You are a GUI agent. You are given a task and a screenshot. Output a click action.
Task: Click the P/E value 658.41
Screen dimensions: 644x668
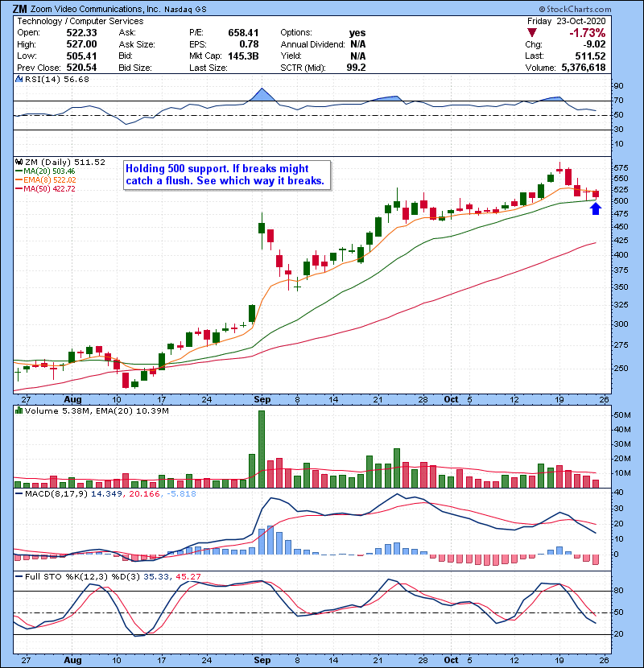(243, 33)
